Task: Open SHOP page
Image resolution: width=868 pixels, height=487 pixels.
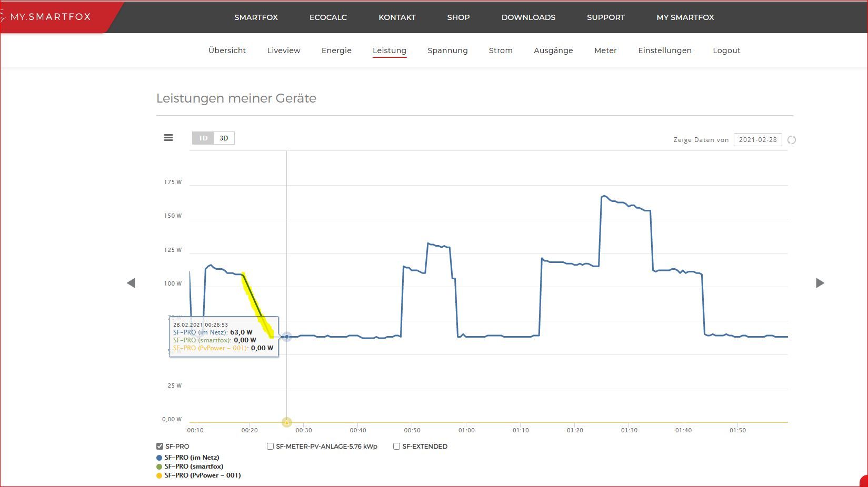Action: 458,17
